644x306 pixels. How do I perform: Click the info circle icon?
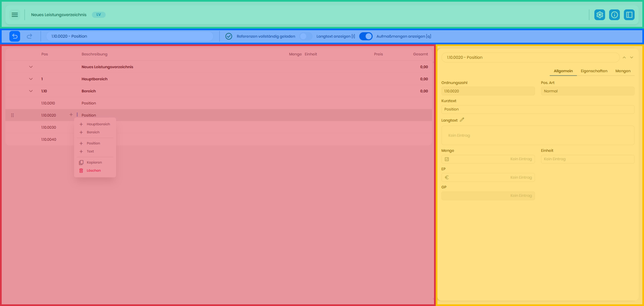pos(614,15)
